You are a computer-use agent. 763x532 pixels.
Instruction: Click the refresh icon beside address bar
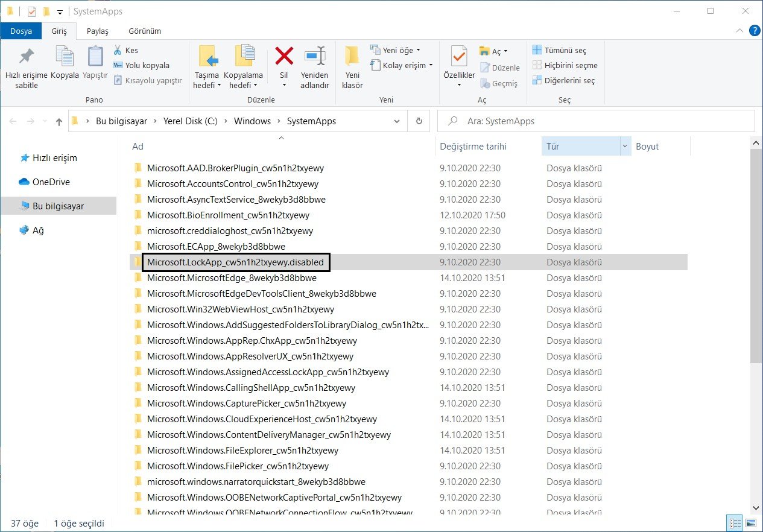tap(419, 121)
